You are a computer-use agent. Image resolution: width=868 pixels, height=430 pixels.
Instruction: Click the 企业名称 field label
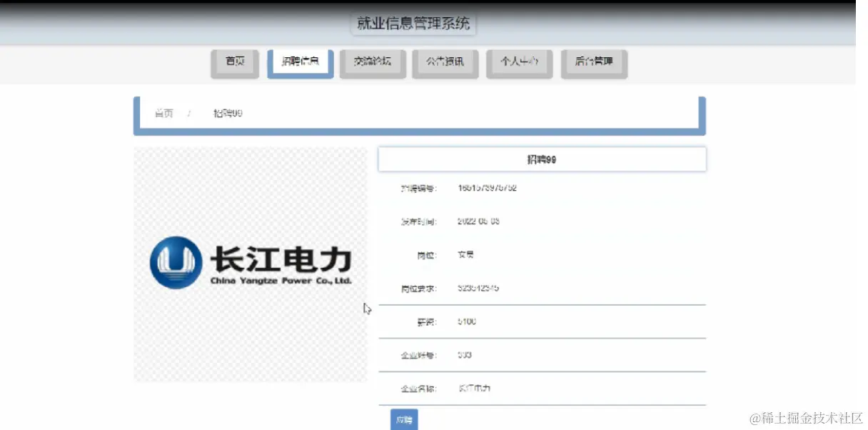(418, 389)
